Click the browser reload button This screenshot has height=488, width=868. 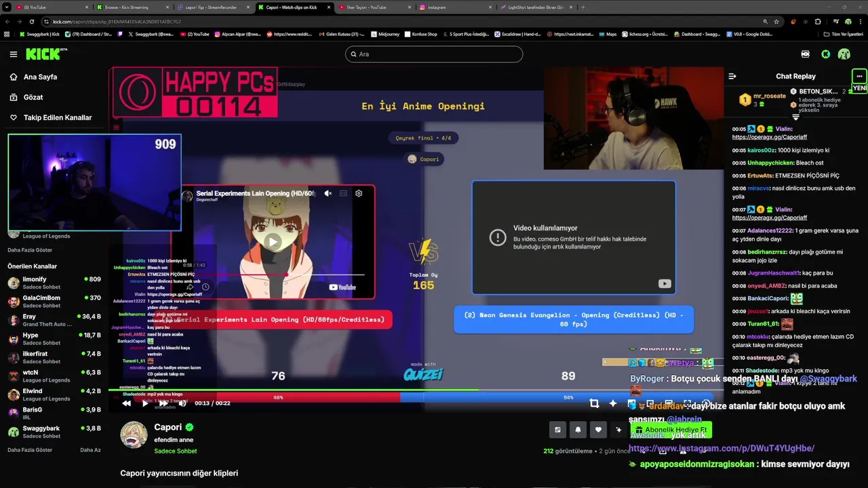click(31, 22)
